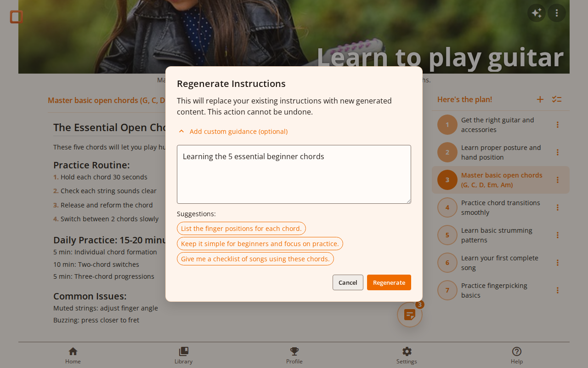Open 'Learn proper posture and hand position' step
Screen dimensions: 588x368
[501, 152]
